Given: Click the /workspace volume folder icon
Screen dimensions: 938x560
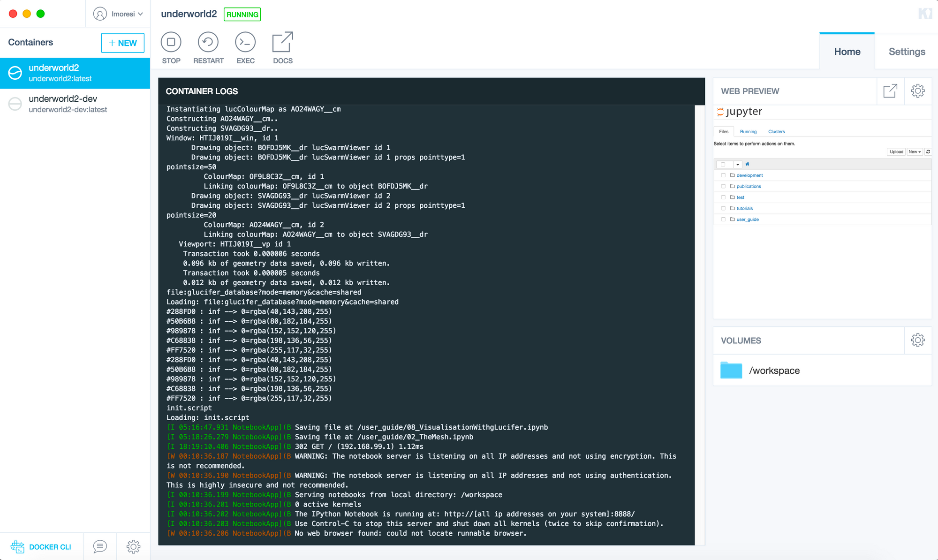Looking at the screenshot, I should 731,370.
